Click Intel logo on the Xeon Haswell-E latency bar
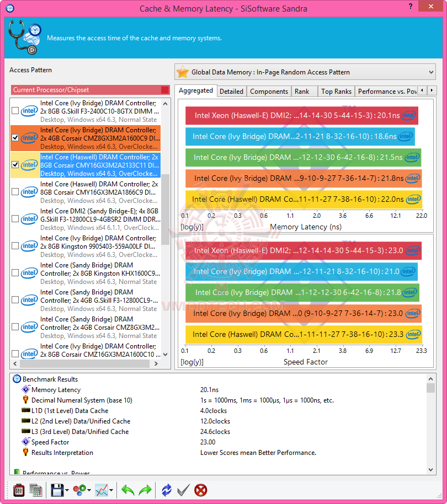Viewport: 447px width, 504px height. tap(408, 115)
